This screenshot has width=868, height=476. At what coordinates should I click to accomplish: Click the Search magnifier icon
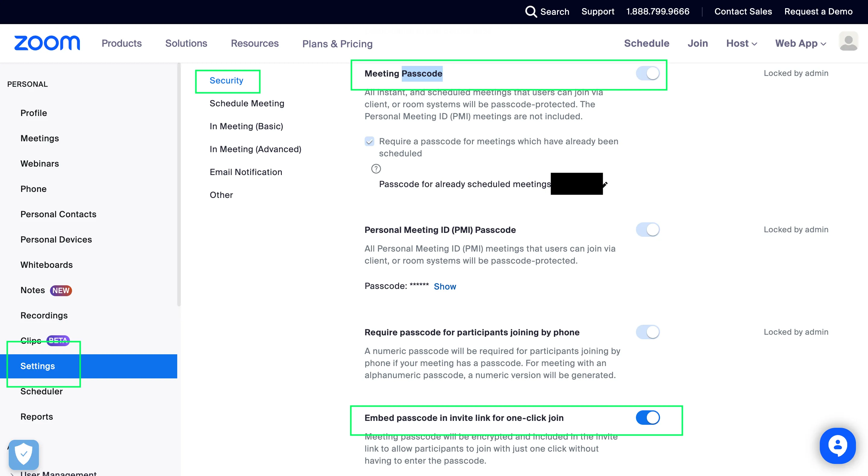tap(531, 12)
